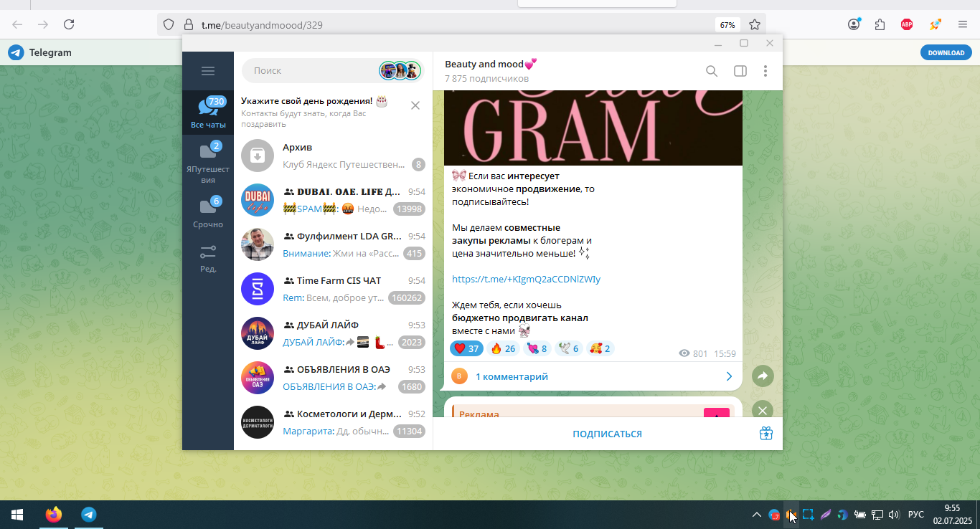Bookmark this page with star icon
This screenshot has height=529, width=980.
(x=755, y=24)
